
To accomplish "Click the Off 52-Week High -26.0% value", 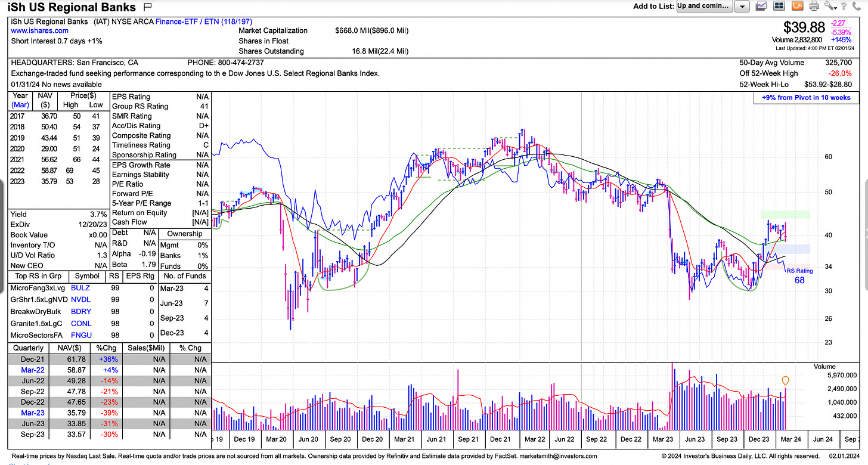I will point(840,73).
